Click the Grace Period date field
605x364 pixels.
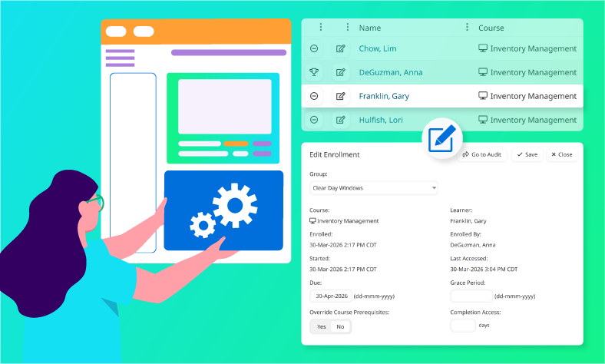pos(471,296)
